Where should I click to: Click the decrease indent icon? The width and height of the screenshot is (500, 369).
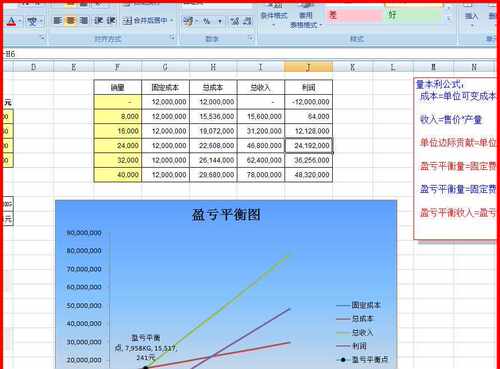(98, 21)
